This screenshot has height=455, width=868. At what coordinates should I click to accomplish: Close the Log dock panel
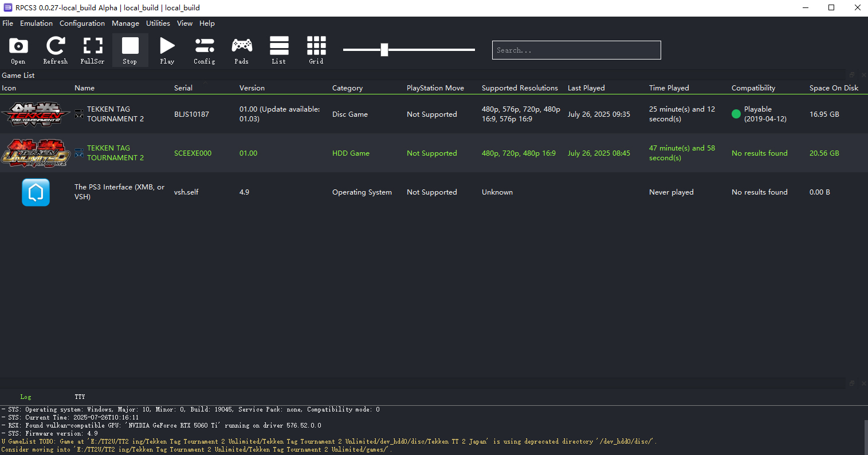coord(863,383)
